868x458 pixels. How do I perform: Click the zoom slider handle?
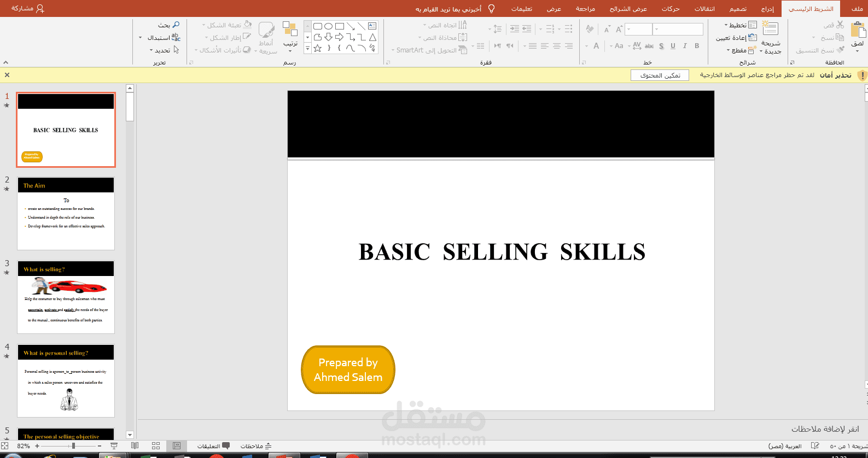tap(73, 446)
